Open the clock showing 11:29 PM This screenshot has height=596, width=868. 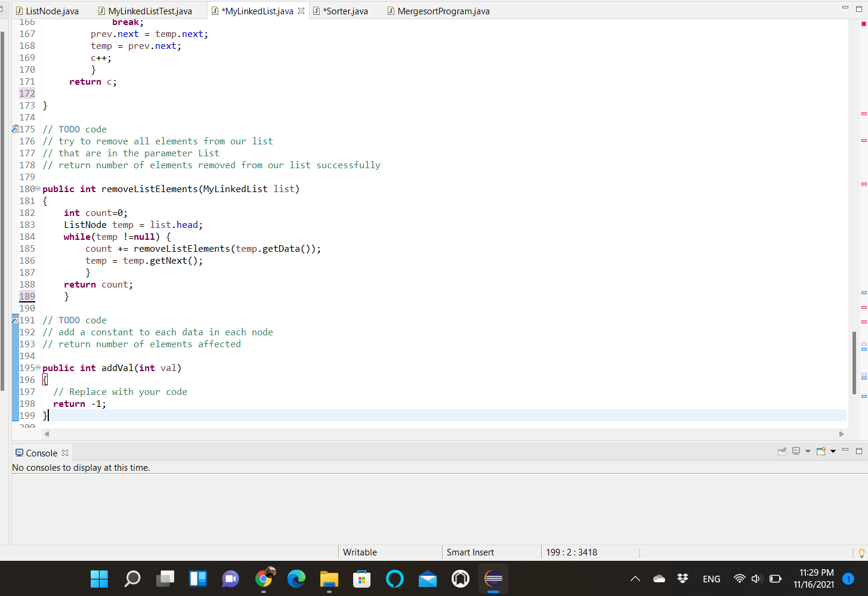click(x=814, y=579)
